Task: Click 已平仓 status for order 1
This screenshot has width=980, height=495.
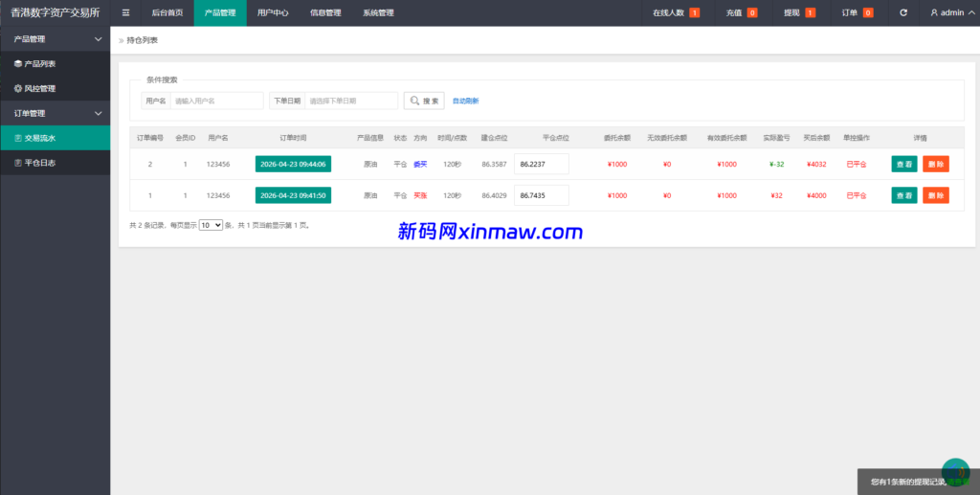Action: pos(857,195)
